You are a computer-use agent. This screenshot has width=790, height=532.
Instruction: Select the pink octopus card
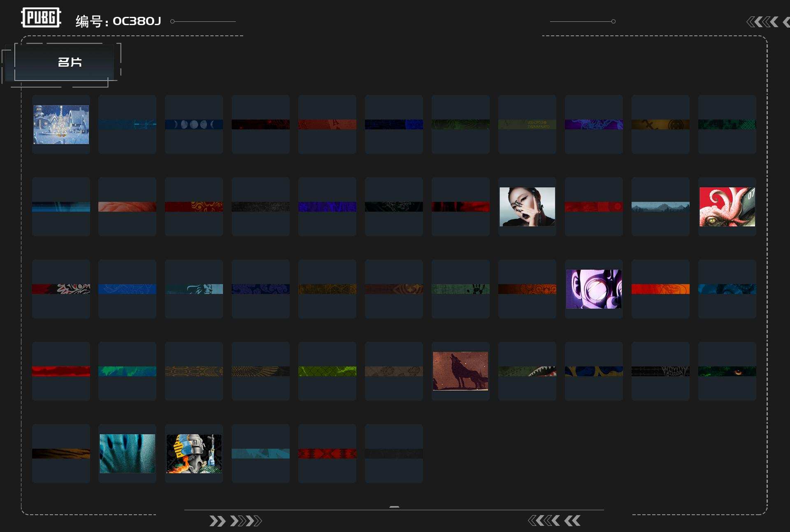(727, 207)
